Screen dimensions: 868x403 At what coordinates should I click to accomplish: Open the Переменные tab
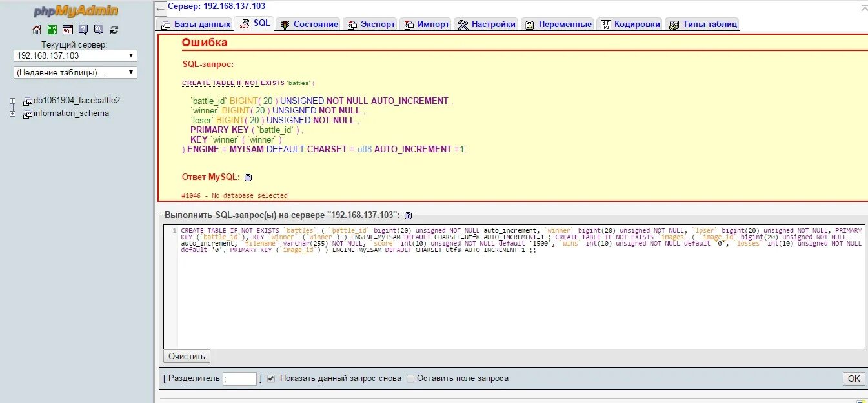[558, 24]
